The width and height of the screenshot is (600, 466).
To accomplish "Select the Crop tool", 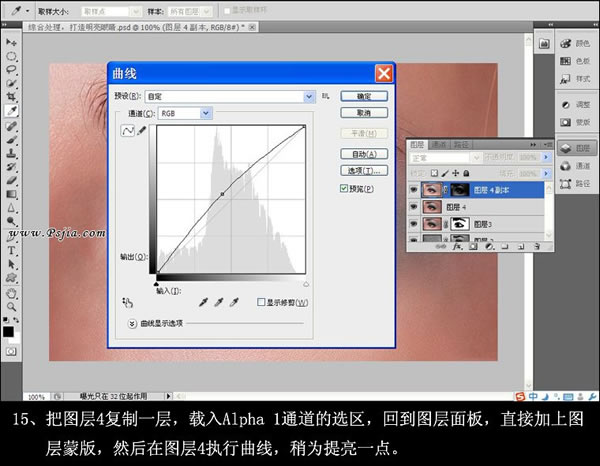I will 11,97.
